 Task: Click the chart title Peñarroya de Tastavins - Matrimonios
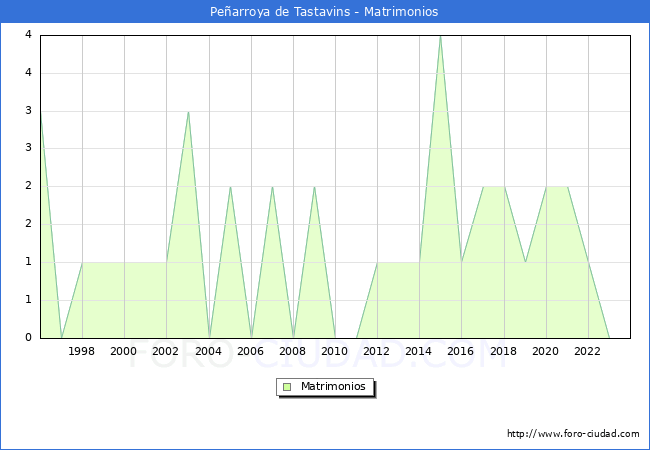(x=325, y=12)
